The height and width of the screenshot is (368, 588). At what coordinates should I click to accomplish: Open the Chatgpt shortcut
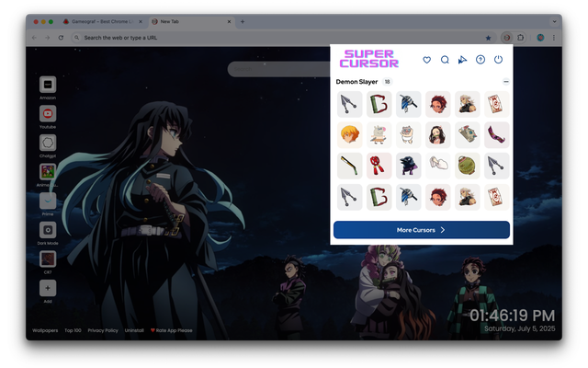(x=48, y=143)
